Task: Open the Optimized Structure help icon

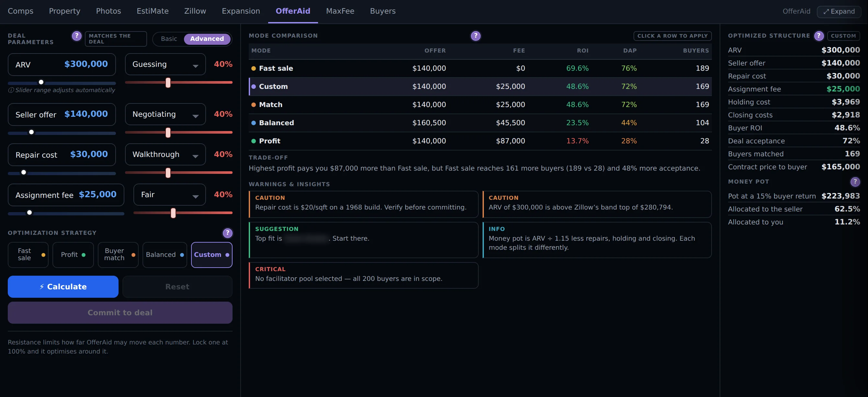Action: pyautogui.click(x=819, y=36)
